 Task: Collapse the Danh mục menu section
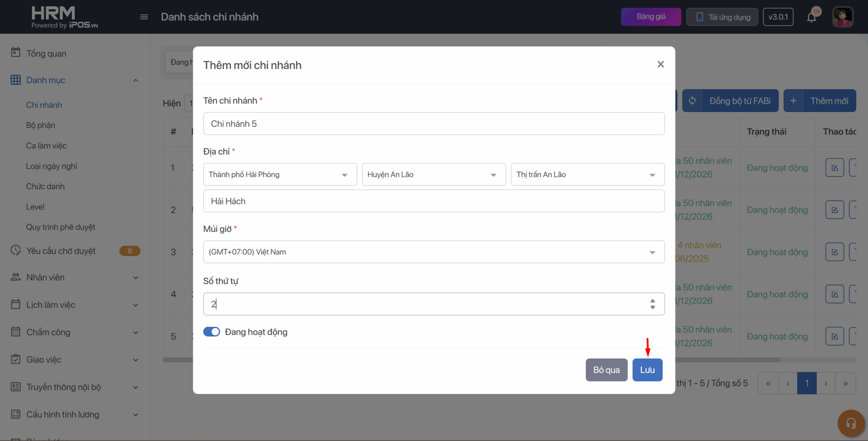[135, 80]
